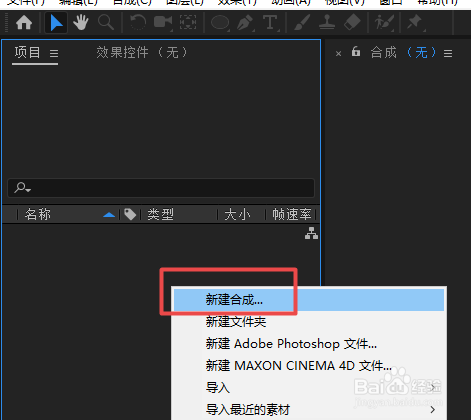
Task: Open the search filter magnifier dropdown
Action: click(22, 188)
